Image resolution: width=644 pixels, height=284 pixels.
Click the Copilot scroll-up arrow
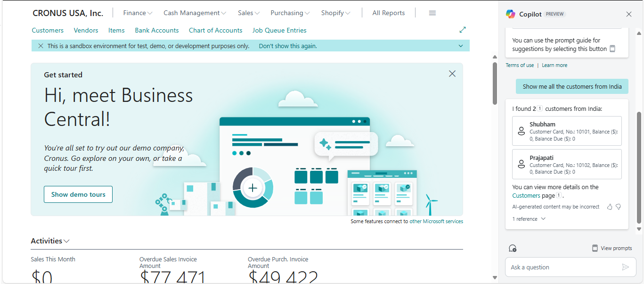click(639, 33)
